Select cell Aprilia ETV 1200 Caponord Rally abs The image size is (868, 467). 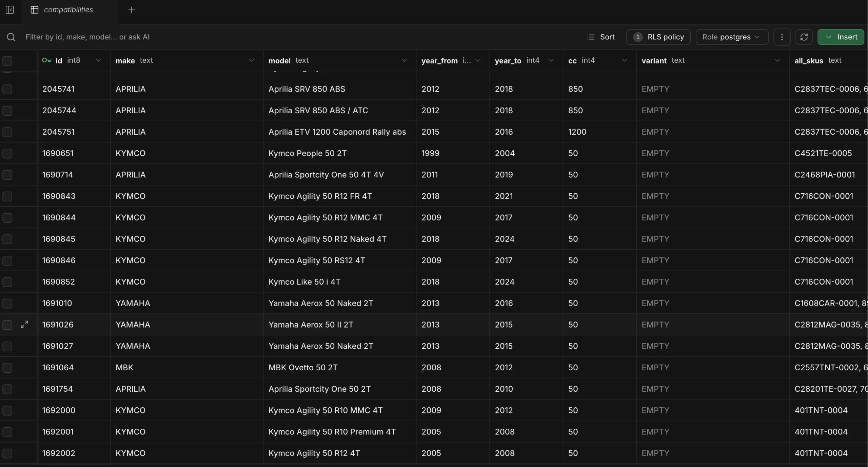(x=340, y=132)
